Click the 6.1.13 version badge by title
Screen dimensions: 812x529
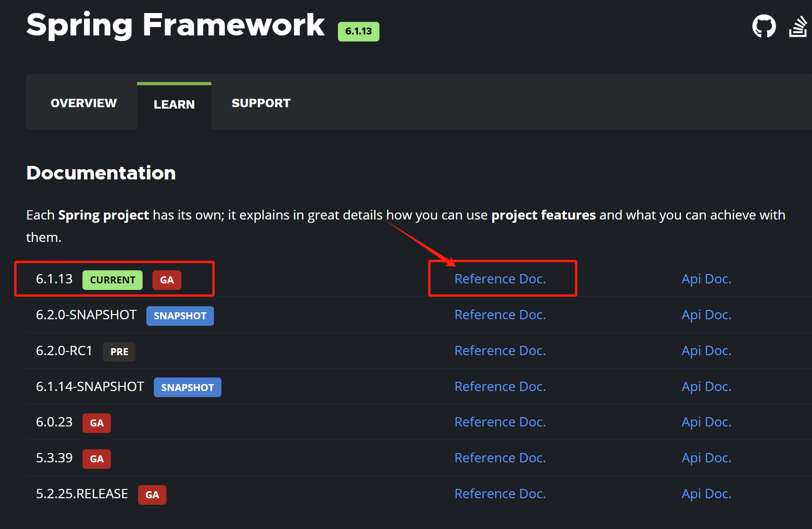[x=358, y=31]
